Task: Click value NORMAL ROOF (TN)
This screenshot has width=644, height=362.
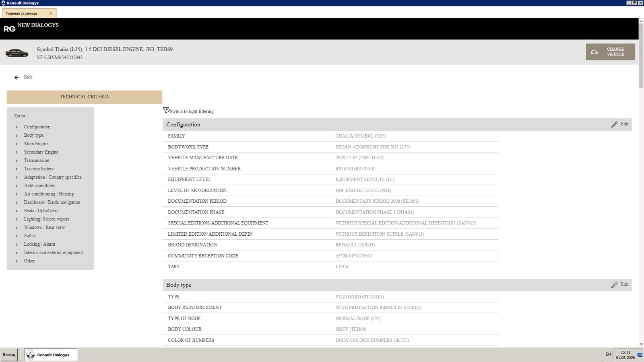Action: pyautogui.click(x=358, y=318)
